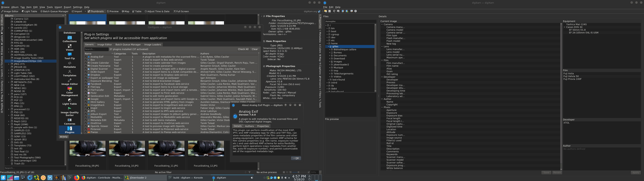644x181 pixels.
Task: Switch to Image Editor plugins tab
Action: tap(105, 44)
